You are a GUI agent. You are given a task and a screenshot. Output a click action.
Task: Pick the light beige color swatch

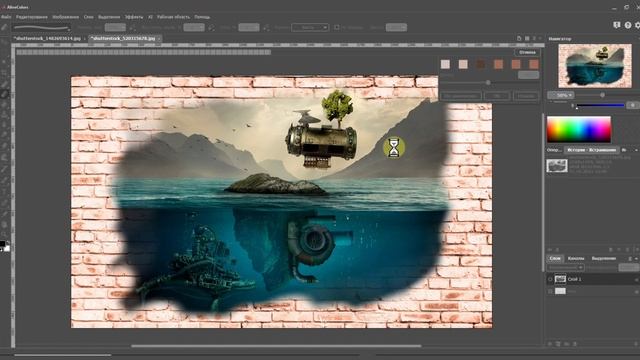pos(463,64)
